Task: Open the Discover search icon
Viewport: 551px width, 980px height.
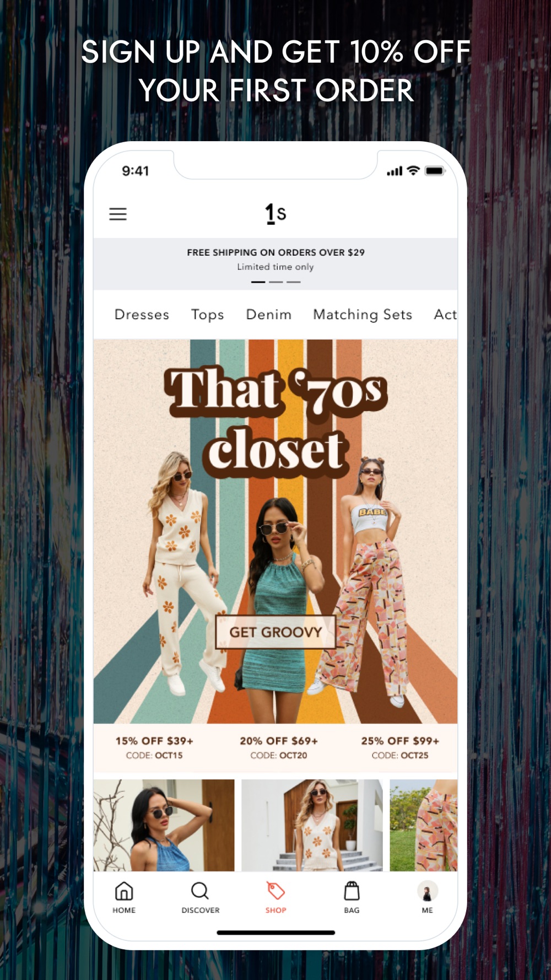Action: click(200, 891)
